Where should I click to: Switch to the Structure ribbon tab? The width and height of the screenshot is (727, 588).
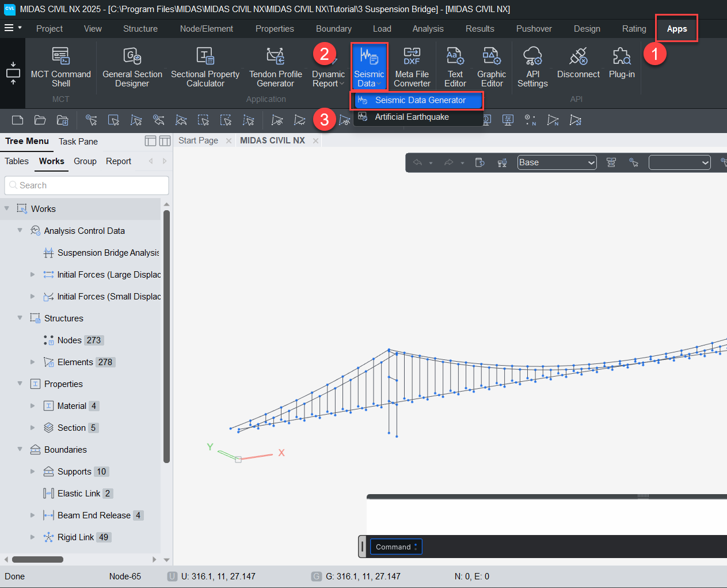140,29
